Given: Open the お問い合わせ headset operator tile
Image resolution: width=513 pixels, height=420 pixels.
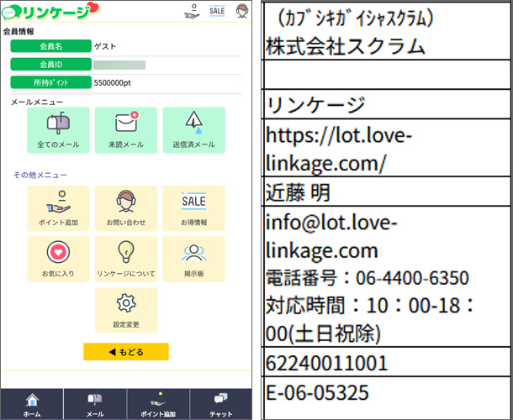Looking at the screenshot, I should pos(126,208).
